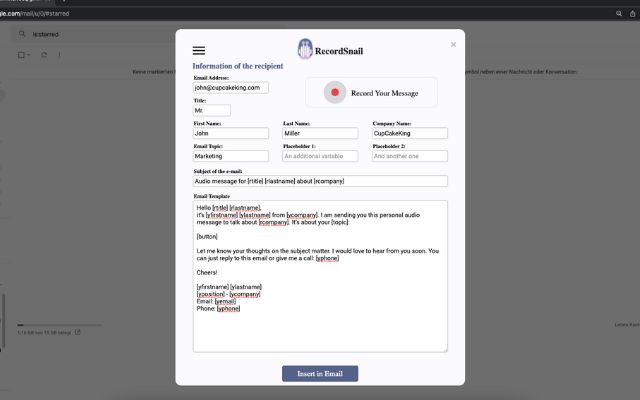Image resolution: width=640 pixels, height=400 pixels.
Task: Click the Record Your Message label
Action: [384, 93]
